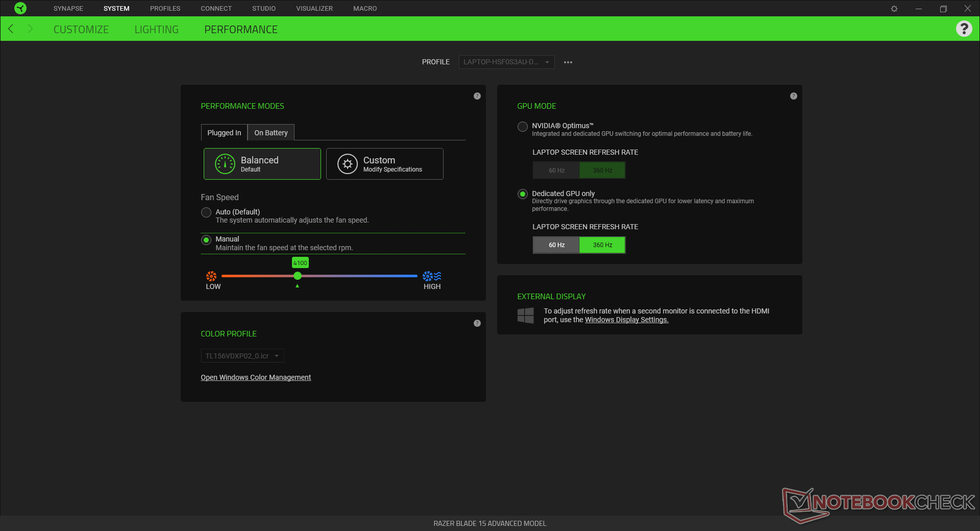Restore down the Synapse window

pos(943,9)
